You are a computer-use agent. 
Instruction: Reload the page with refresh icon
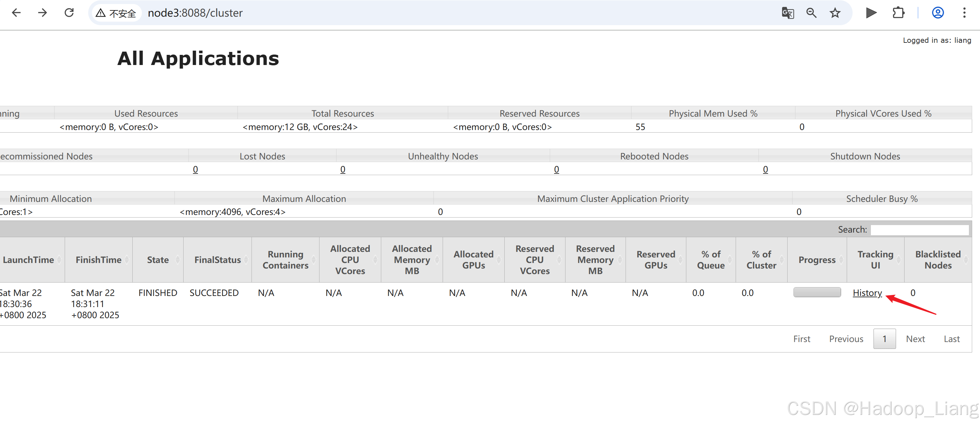(69, 13)
